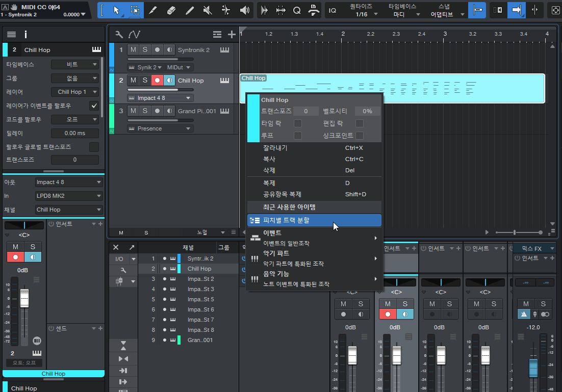Click the Q quantize icon
The image size is (562, 392).
(x=297, y=10)
